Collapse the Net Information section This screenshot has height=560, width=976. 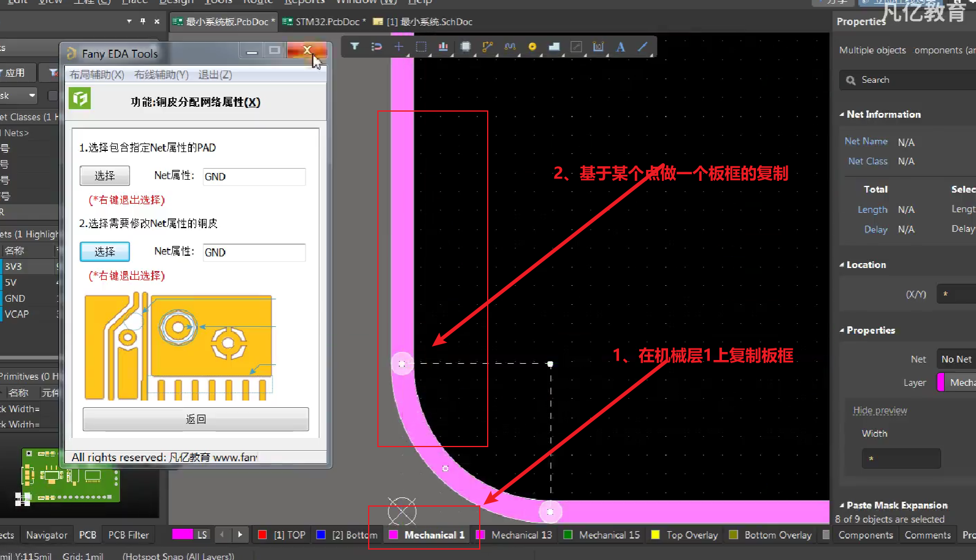pyautogui.click(x=842, y=115)
